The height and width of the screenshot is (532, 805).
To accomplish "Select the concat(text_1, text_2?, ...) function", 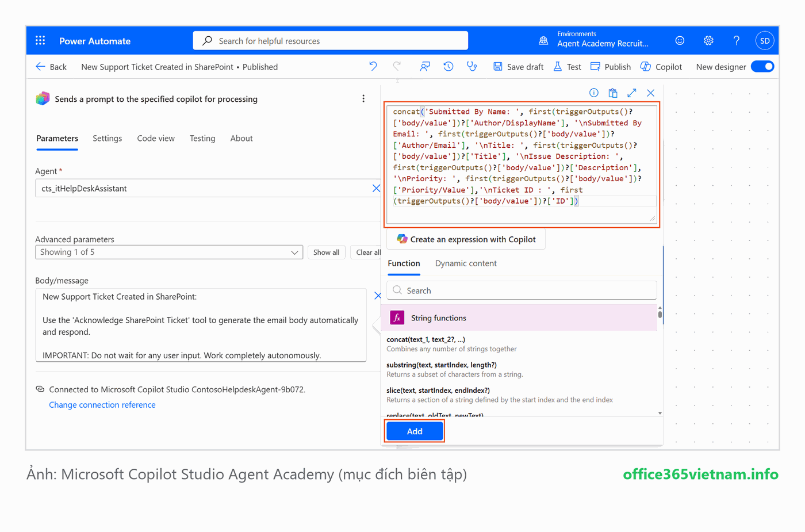I will [x=426, y=339].
